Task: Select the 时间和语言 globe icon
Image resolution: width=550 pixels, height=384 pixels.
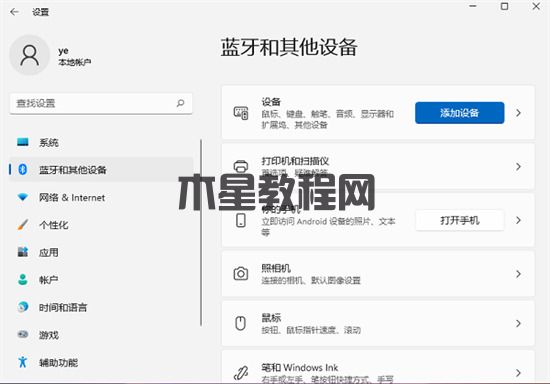Action: tap(23, 307)
